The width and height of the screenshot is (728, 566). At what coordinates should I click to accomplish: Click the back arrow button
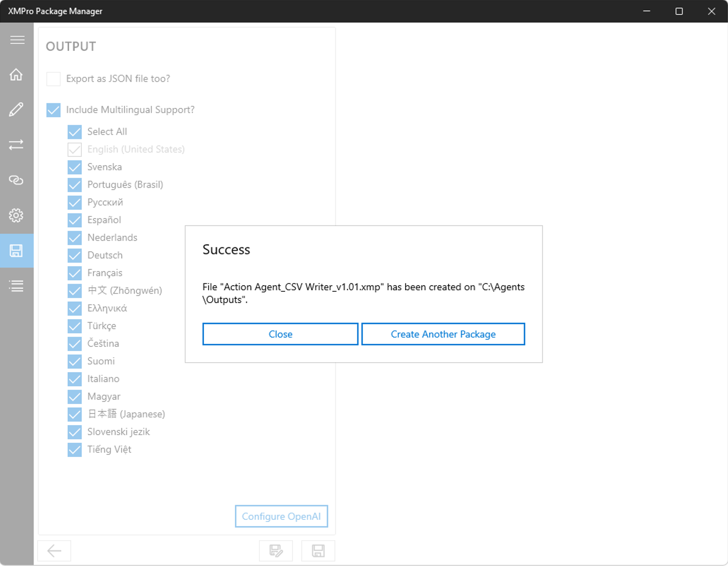55,551
